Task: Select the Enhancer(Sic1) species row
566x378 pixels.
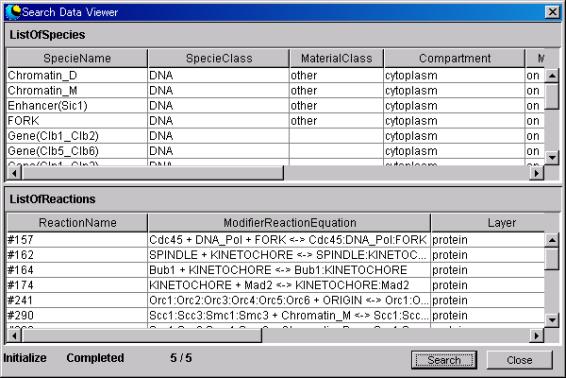Action: pos(275,106)
